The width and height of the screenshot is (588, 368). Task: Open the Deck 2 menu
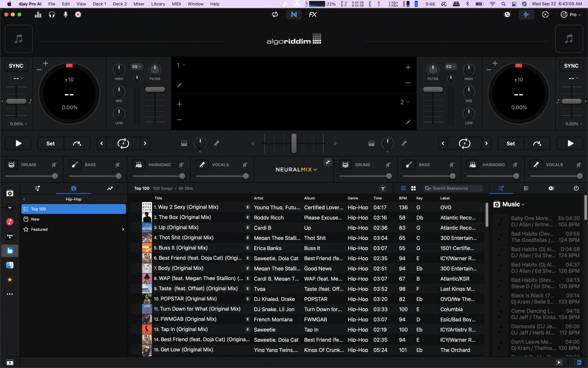tap(120, 4)
